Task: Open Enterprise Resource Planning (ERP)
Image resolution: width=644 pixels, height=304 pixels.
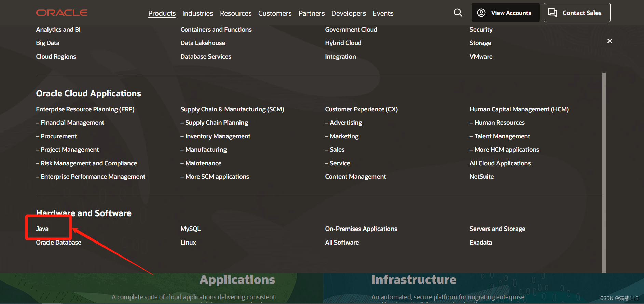Action: coord(85,109)
